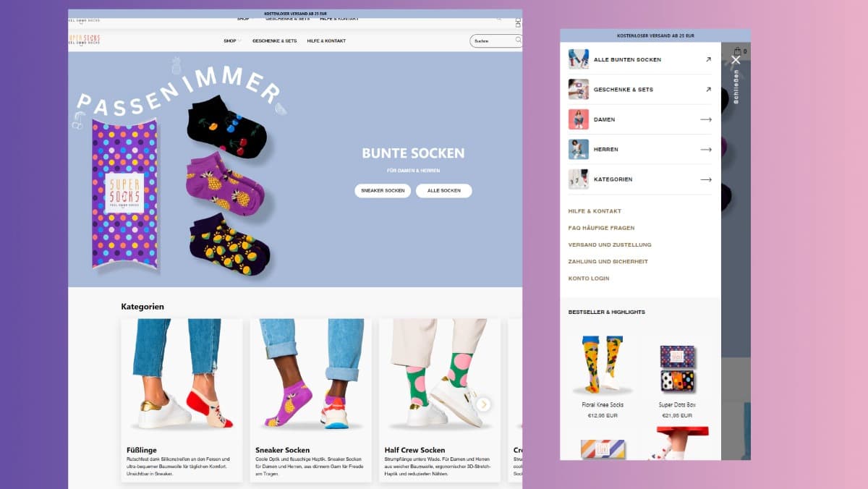Click the diagonal arrow beside Geschenke & Sets

pos(708,90)
